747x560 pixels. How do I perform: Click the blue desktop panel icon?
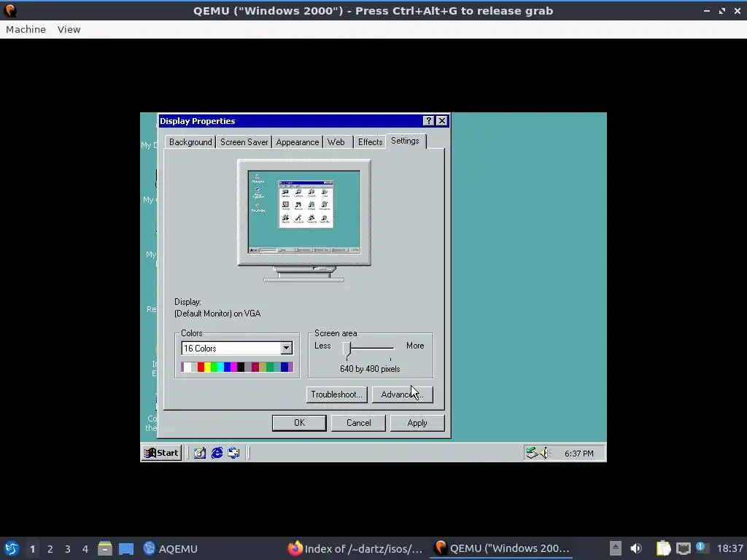(126, 548)
